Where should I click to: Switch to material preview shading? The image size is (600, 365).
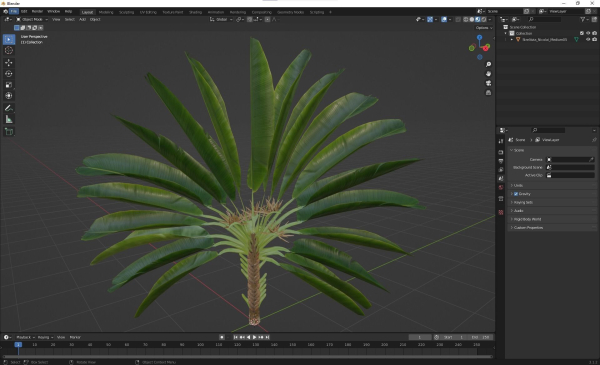coord(478,20)
